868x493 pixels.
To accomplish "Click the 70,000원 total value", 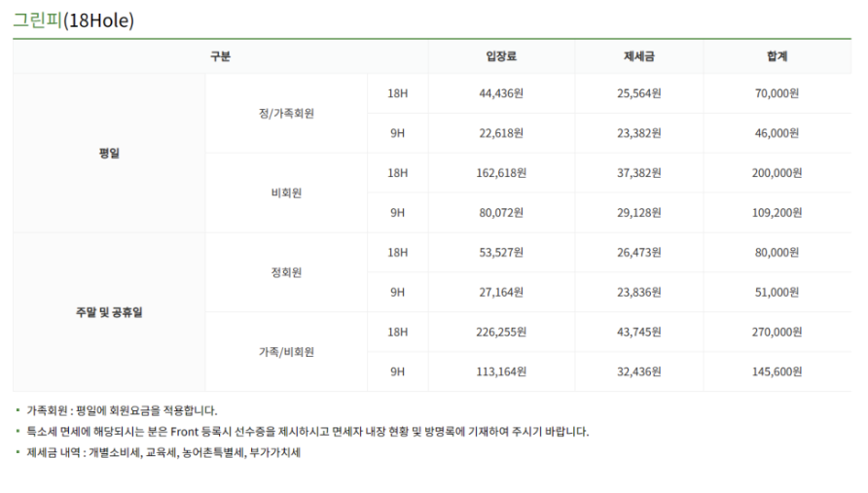I will click(x=777, y=93).
